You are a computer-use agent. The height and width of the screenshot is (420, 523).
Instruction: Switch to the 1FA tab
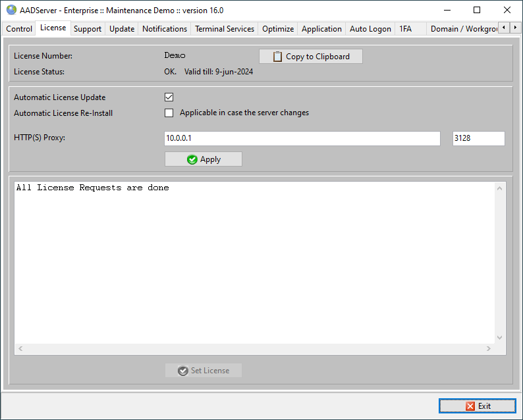pos(405,29)
